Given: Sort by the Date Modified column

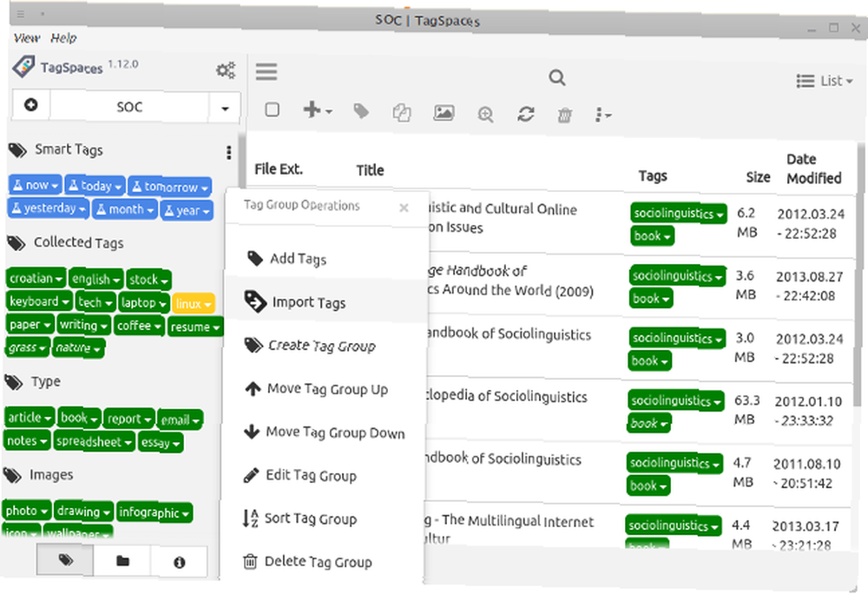Looking at the screenshot, I should click(x=814, y=168).
